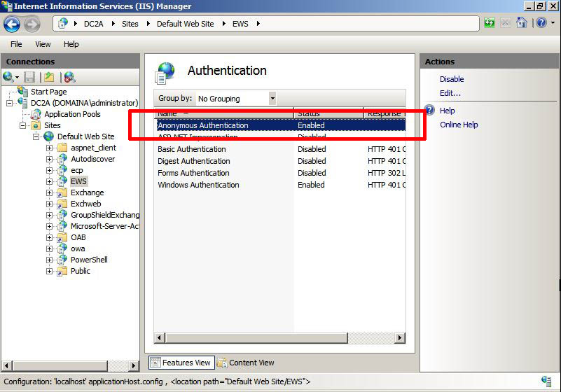
Task: Switch to Features View tab
Action: pos(182,363)
